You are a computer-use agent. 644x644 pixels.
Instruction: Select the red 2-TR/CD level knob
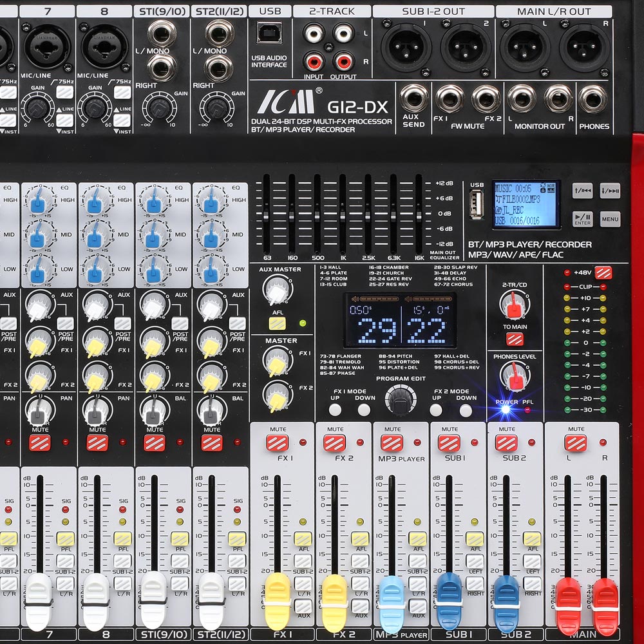(x=514, y=305)
